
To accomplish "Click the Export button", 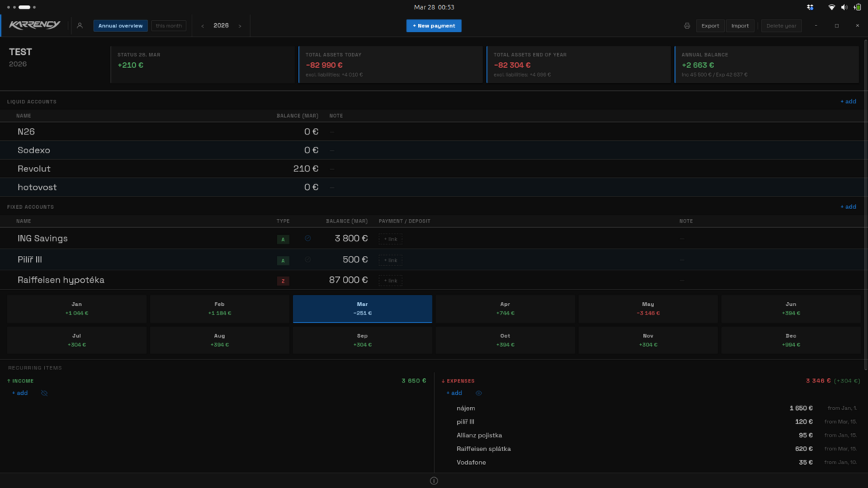I will coord(710,26).
